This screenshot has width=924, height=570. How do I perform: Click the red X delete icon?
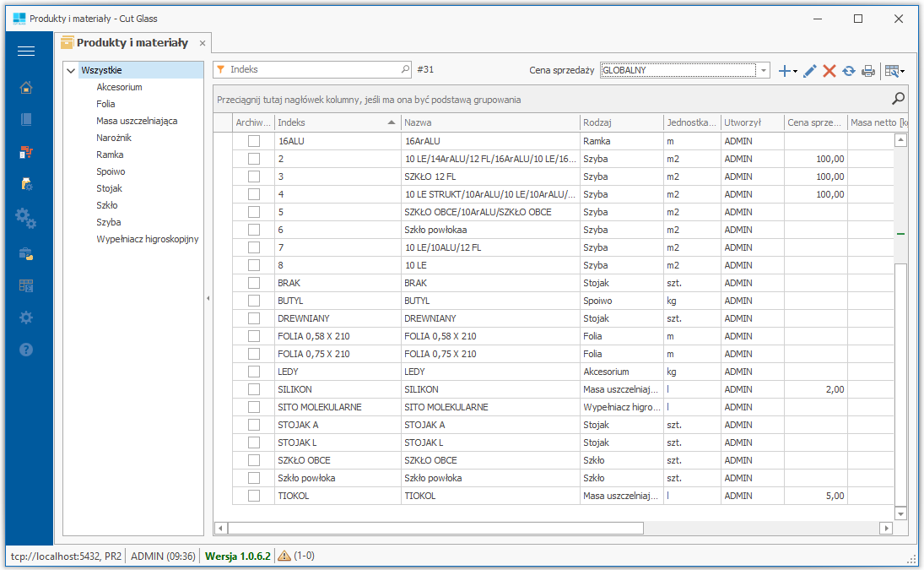click(829, 71)
